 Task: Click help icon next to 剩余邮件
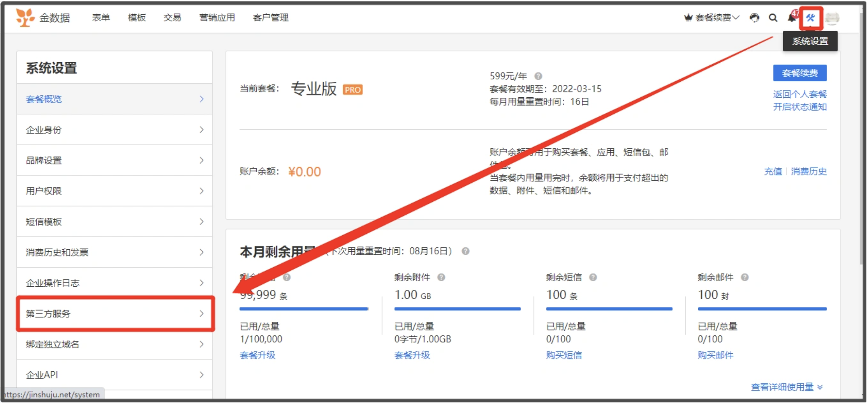point(744,277)
